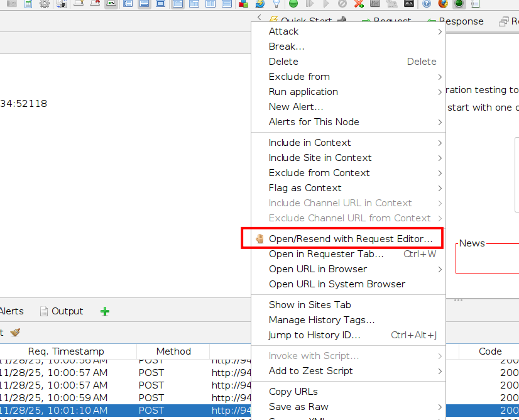The image size is (519, 420).
Task: Switch to the Response tab
Action: pyautogui.click(x=461, y=21)
